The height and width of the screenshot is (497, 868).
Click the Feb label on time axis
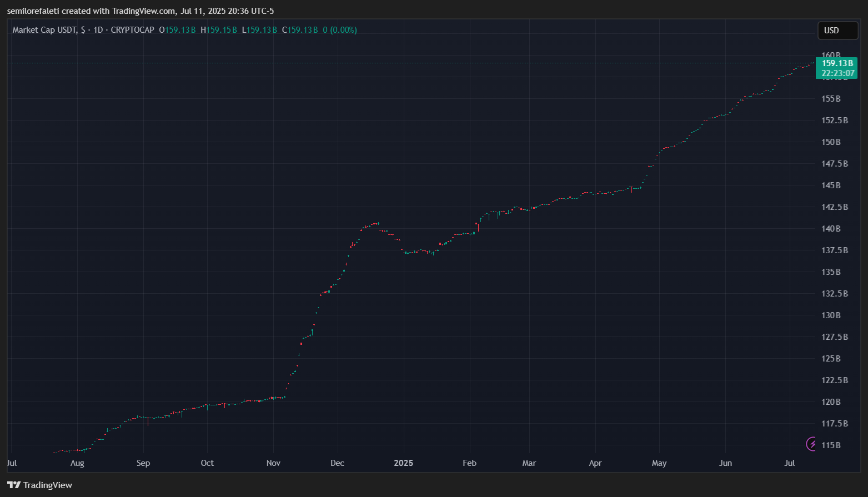[x=469, y=463]
